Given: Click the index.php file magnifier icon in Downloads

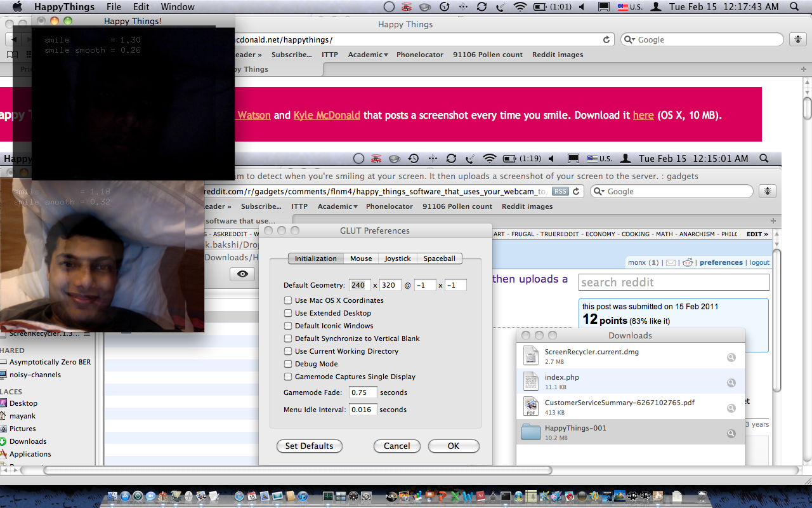Looking at the screenshot, I should tap(731, 383).
